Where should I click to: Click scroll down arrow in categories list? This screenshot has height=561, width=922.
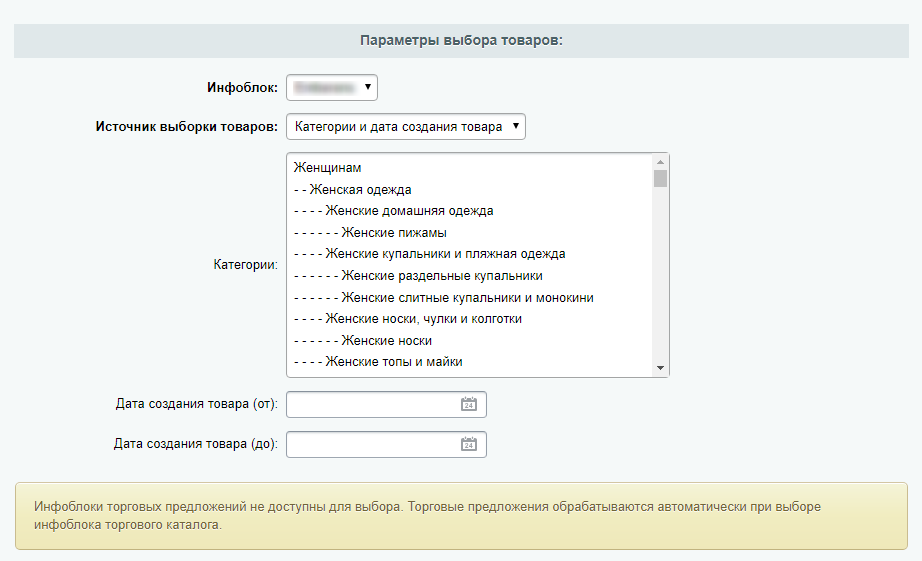pyautogui.click(x=660, y=368)
